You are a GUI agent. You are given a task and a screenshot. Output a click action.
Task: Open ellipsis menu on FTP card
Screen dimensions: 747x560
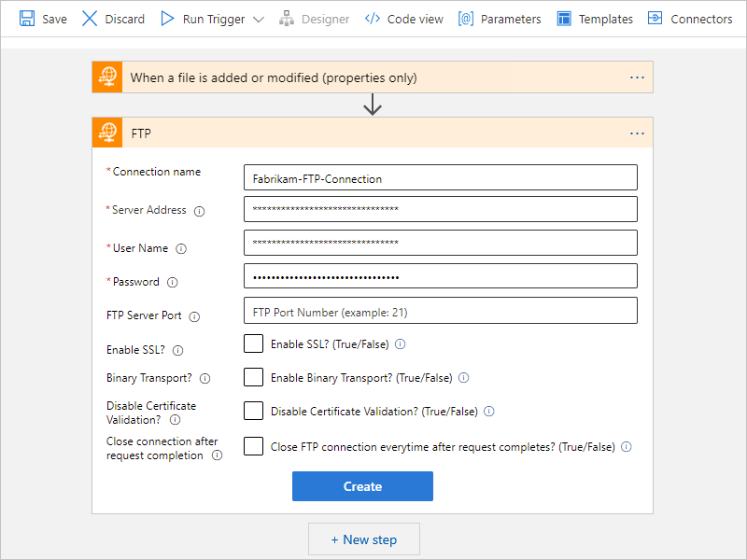point(637,133)
